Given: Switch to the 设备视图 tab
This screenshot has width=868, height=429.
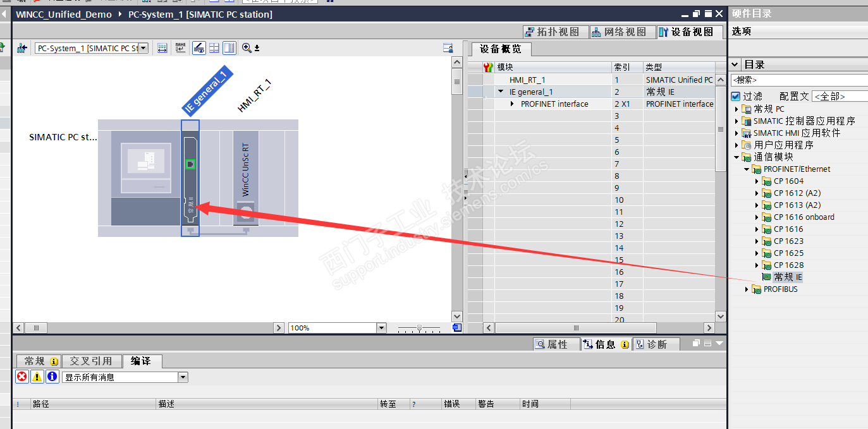Looking at the screenshot, I should tap(690, 32).
